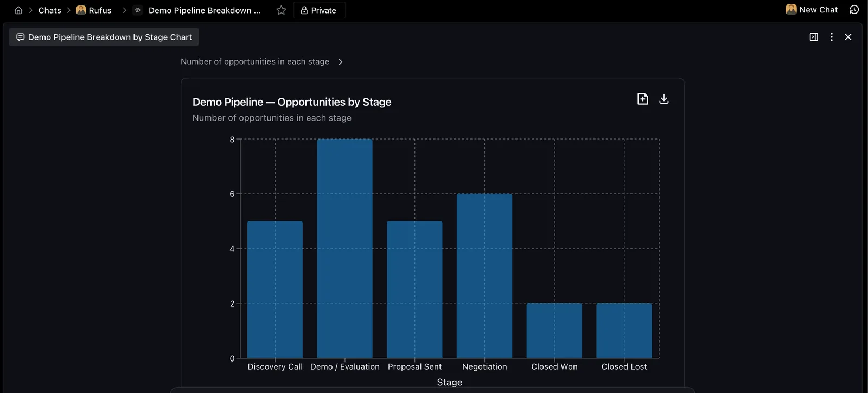
Task: Click the 'Closed Lost' axis label
Action: (624, 367)
